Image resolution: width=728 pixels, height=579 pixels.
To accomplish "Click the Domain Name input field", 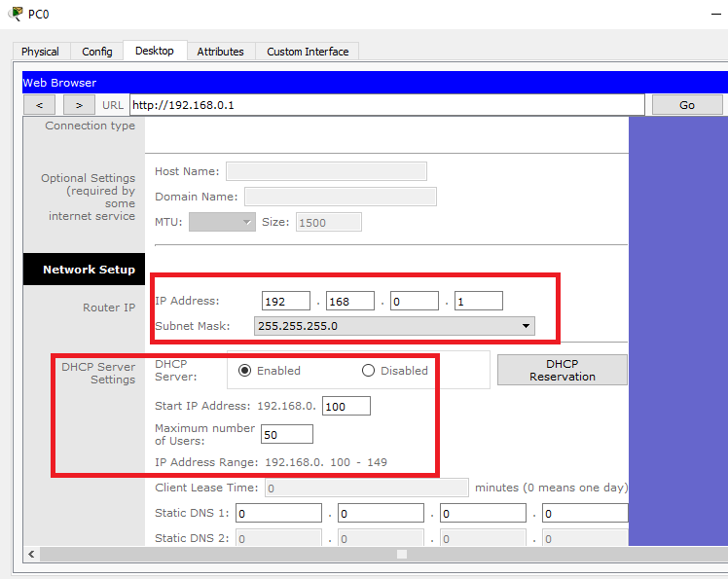I will coord(341,197).
